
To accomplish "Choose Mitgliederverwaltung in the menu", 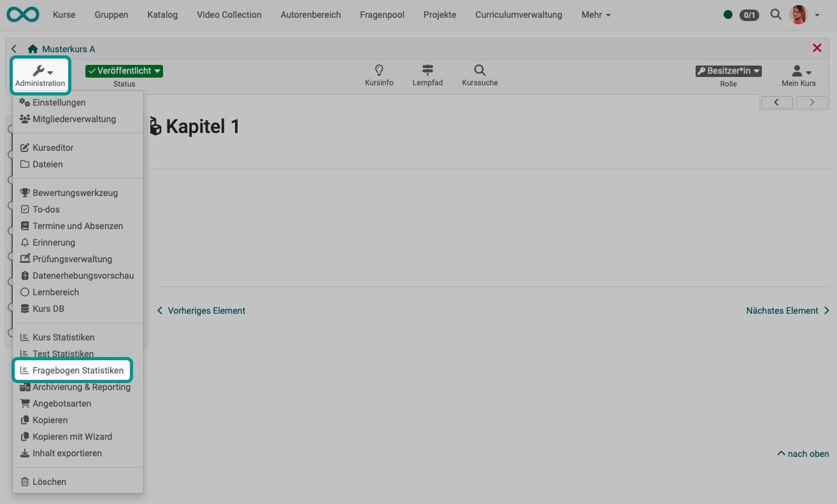I will click(74, 119).
